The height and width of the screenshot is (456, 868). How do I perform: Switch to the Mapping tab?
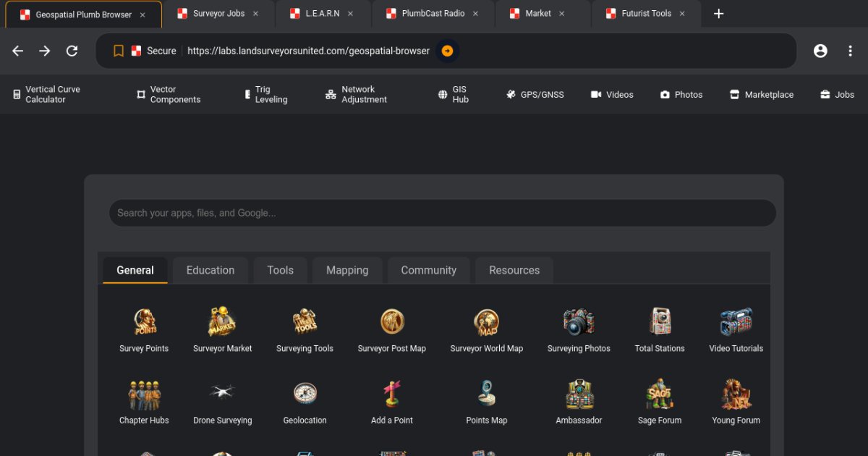[x=347, y=270]
